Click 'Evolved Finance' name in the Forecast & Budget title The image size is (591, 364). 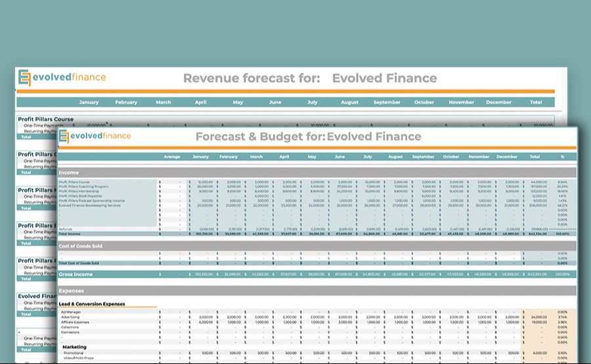(x=374, y=136)
